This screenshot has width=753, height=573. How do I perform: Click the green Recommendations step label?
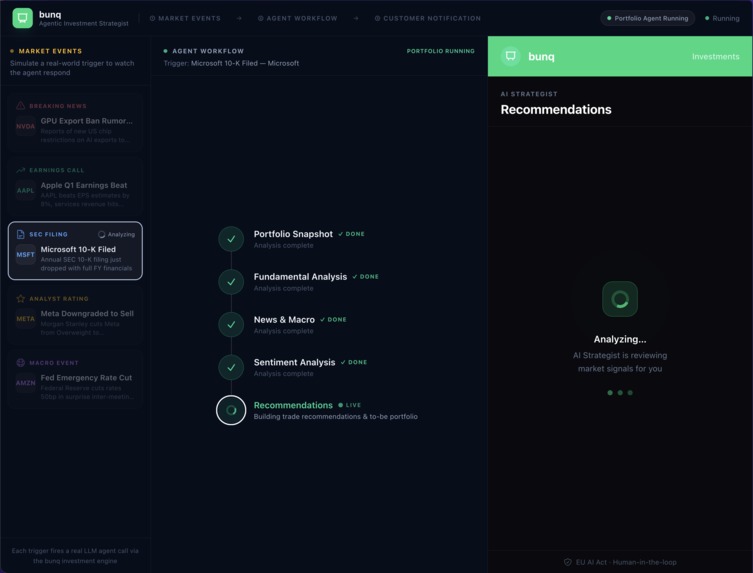293,405
